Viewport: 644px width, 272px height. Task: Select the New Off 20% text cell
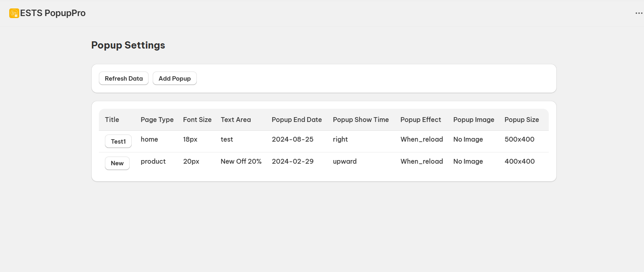(x=241, y=161)
